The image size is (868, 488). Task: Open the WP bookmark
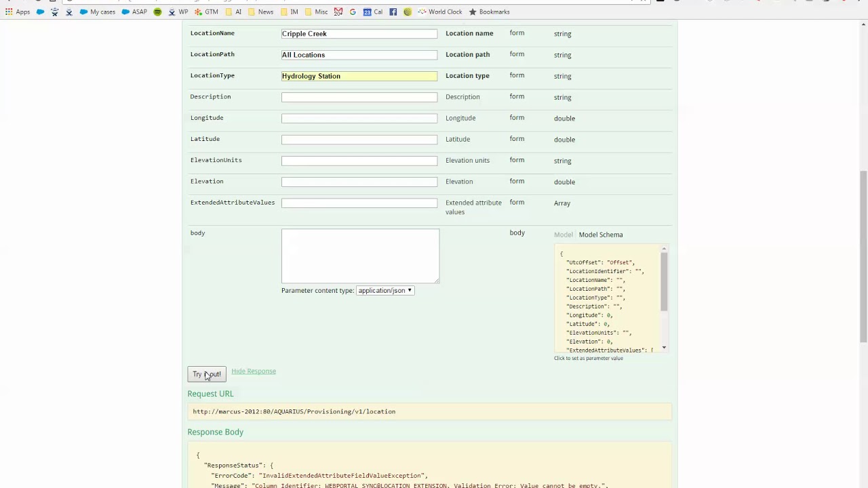pos(178,12)
